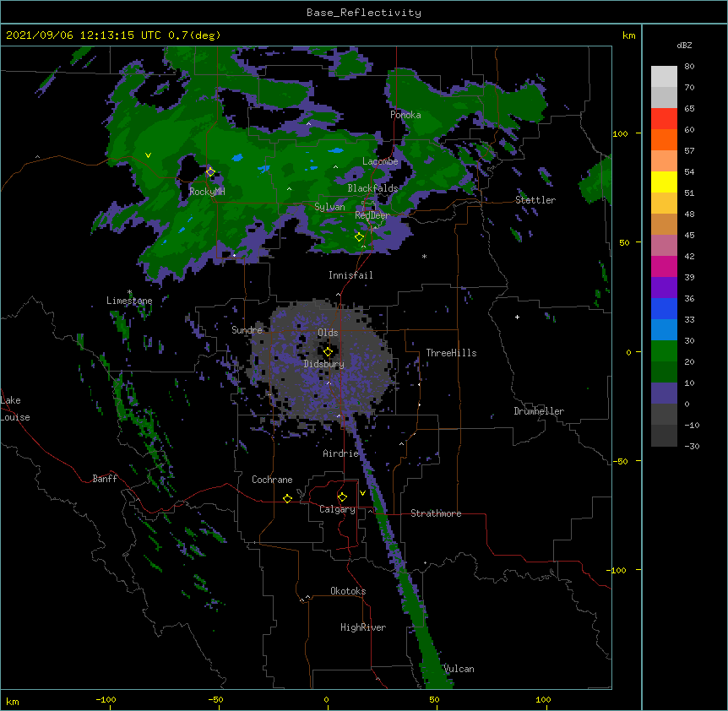Click the white asterisk east of Innisfail
The image size is (728, 711).
[x=424, y=256]
